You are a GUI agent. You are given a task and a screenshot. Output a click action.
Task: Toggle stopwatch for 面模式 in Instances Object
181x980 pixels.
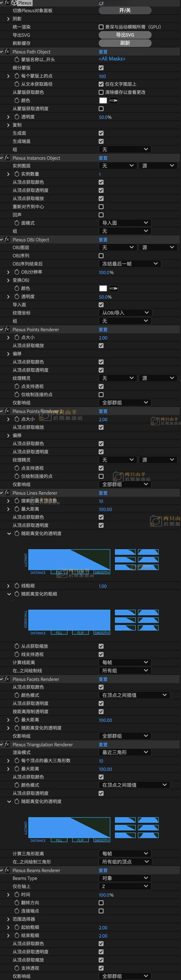click(x=17, y=223)
